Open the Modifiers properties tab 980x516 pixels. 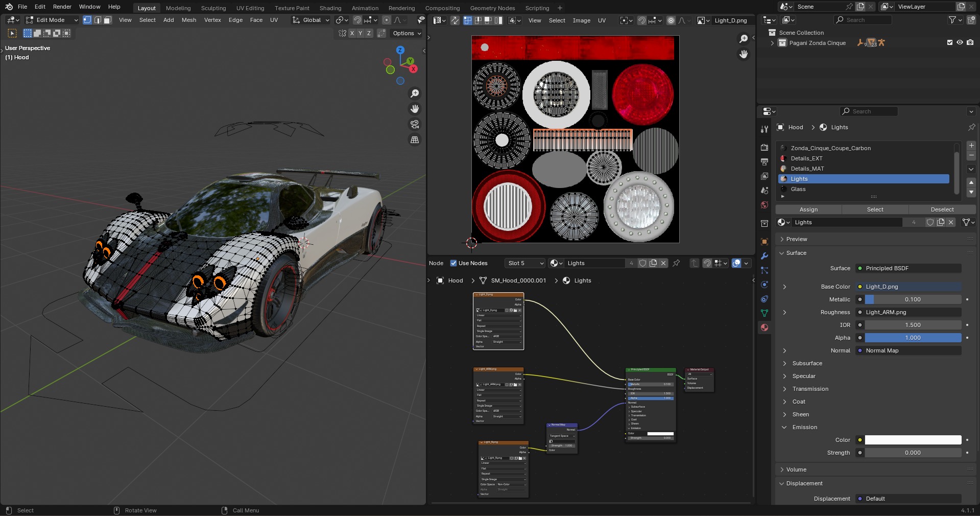click(764, 256)
